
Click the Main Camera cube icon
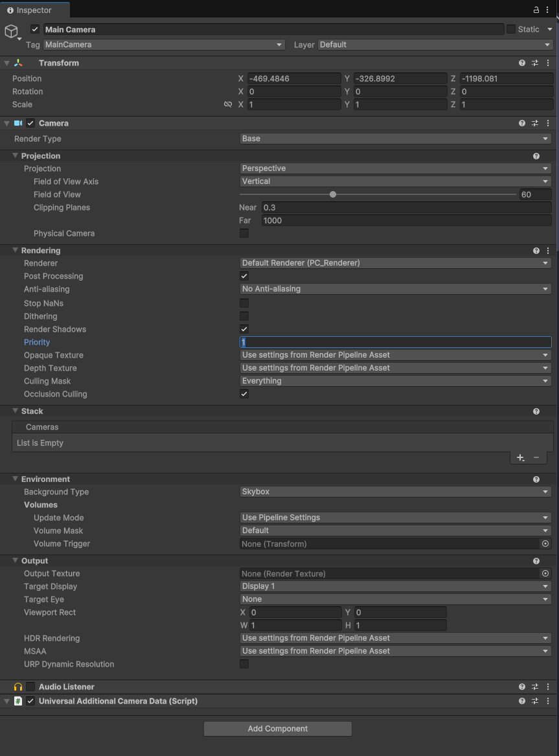(10, 31)
